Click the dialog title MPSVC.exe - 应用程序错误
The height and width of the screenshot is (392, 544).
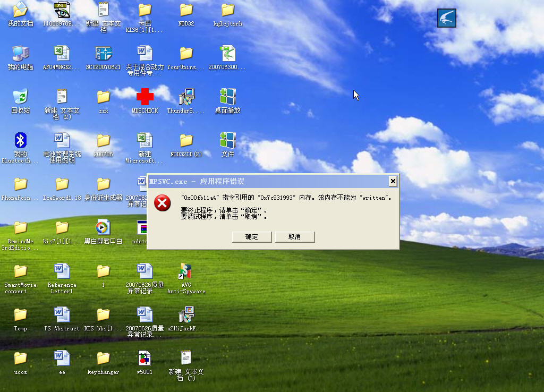pos(197,181)
